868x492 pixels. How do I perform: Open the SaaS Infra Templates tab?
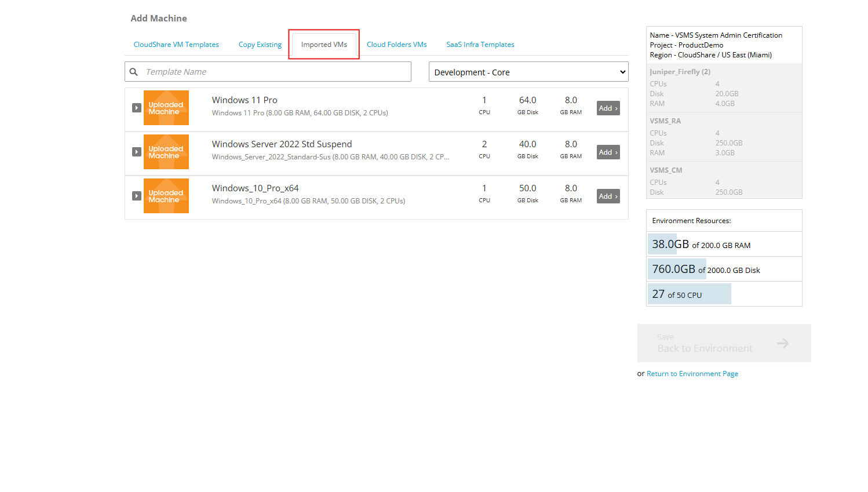click(480, 44)
